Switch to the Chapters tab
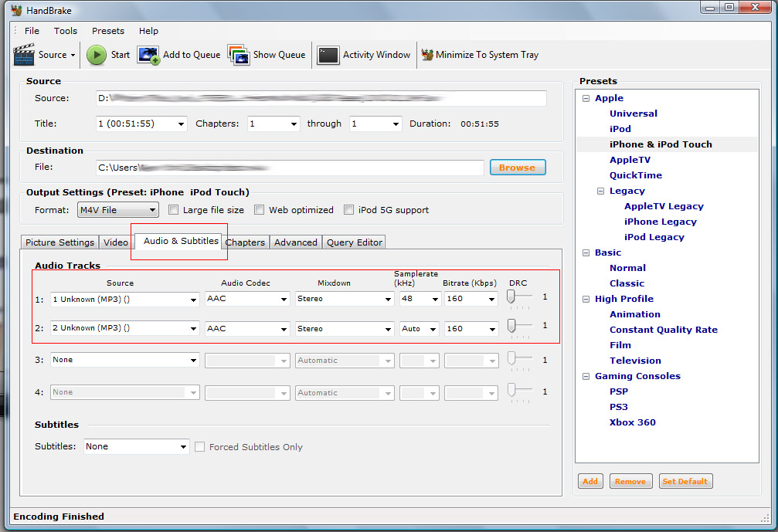Viewport: 778px width, 532px height. [246, 242]
